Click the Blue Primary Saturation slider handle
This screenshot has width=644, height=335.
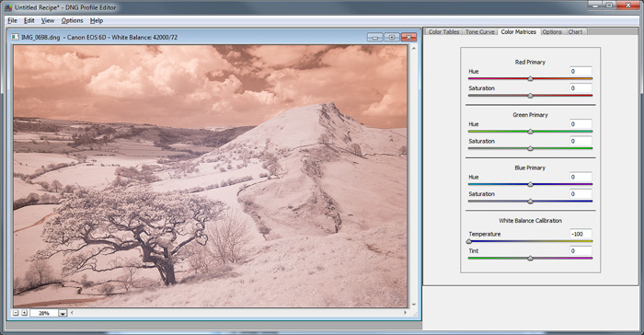530,202
